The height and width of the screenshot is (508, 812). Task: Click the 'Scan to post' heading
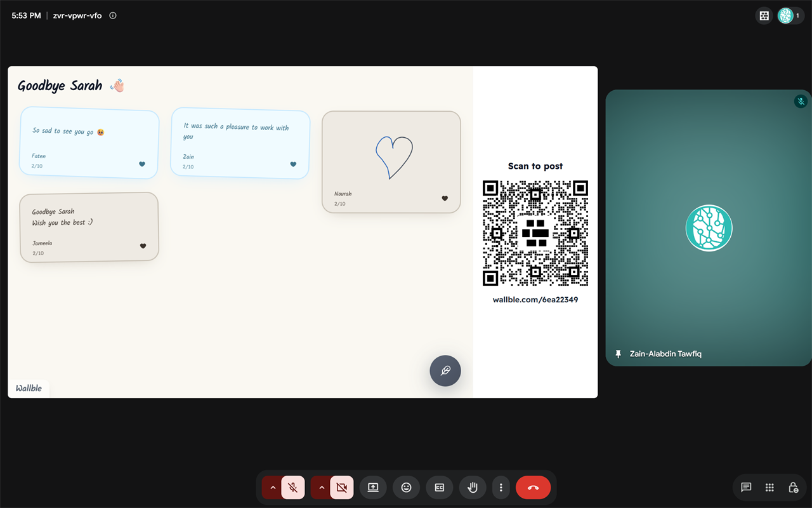535,166
